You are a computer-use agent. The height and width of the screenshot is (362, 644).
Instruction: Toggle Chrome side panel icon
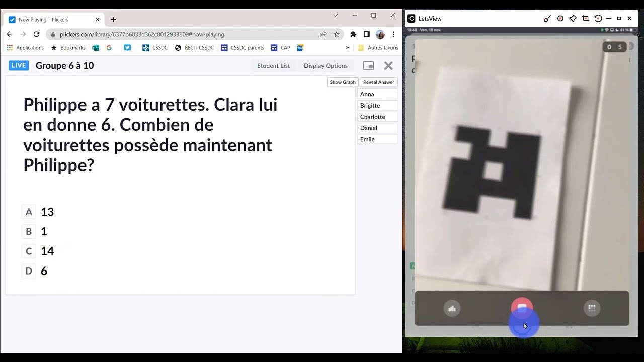[x=366, y=34]
